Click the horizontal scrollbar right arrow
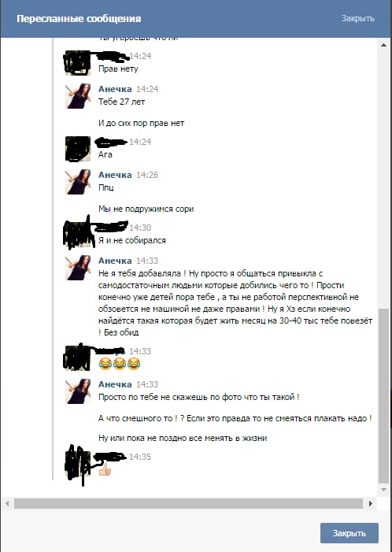Viewport: 392px width, 552px height. tap(370, 503)
